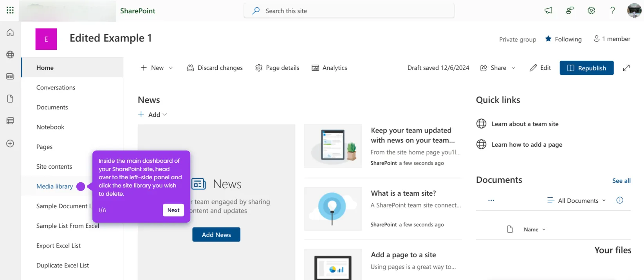644x280 pixels.
Task: Sort by the Name column dropdown
Action: [534, 229]
